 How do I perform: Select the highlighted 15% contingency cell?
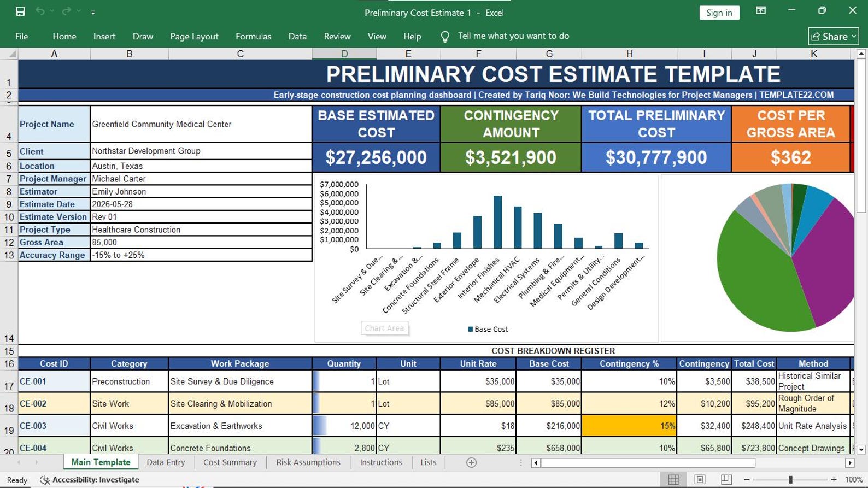(x=629, y=426)
